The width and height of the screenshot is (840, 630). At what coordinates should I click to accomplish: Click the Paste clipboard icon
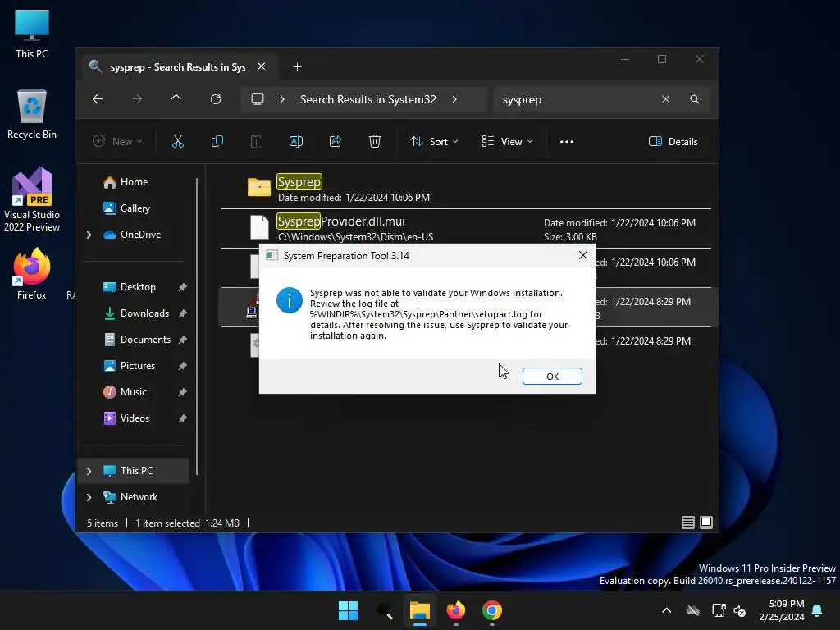257,141
